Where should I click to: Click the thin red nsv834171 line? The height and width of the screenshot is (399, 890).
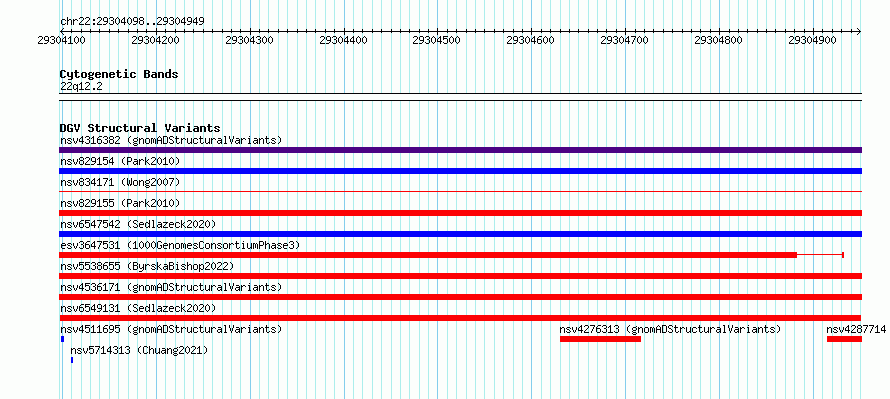click(x=460, y=192)
